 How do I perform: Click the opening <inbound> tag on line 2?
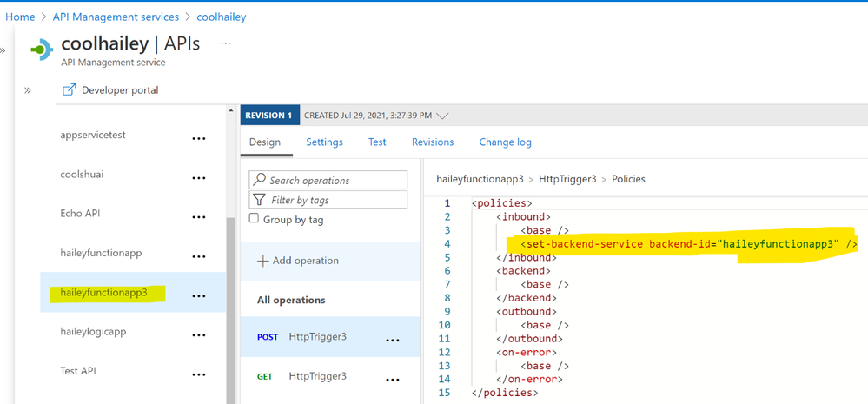click(523, 216)
